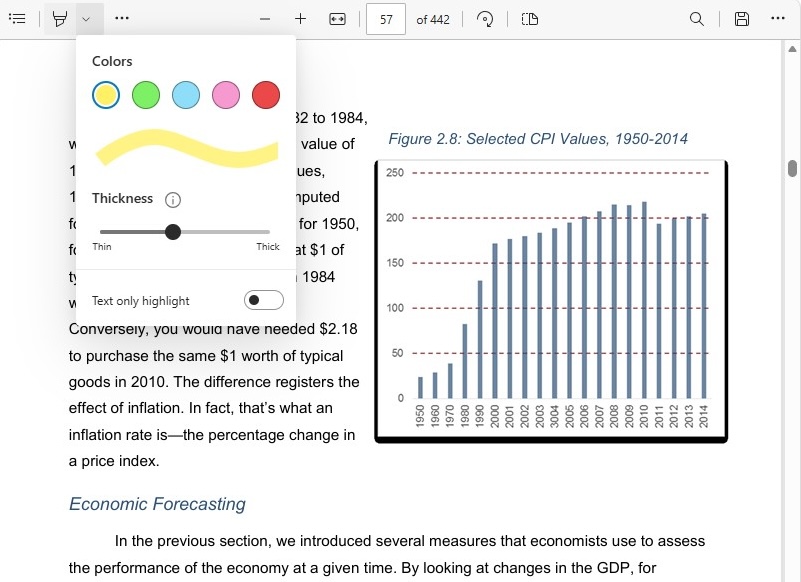This screenshot has height=582, width=801.
Task: Click the 'Text only highlight' label
Action: [140, 301]
